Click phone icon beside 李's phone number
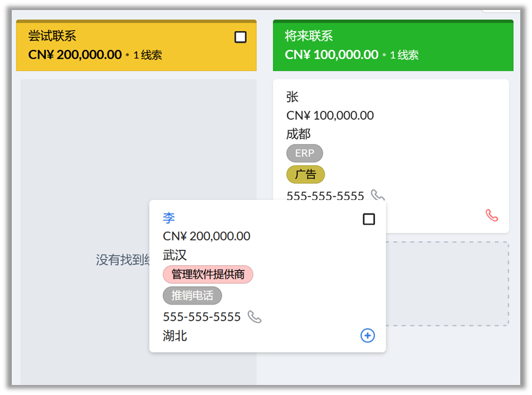Viewport: 532px width, 395px height. 254,317
